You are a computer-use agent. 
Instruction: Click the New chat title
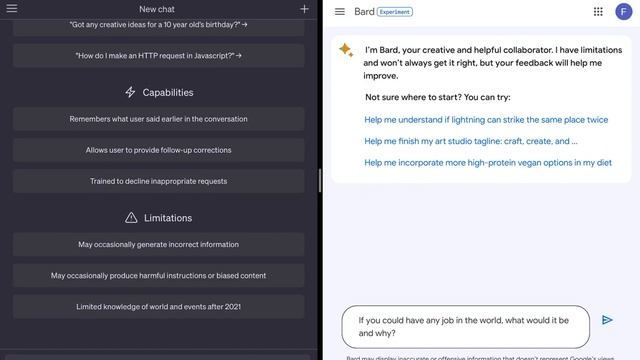coord(157,9)
